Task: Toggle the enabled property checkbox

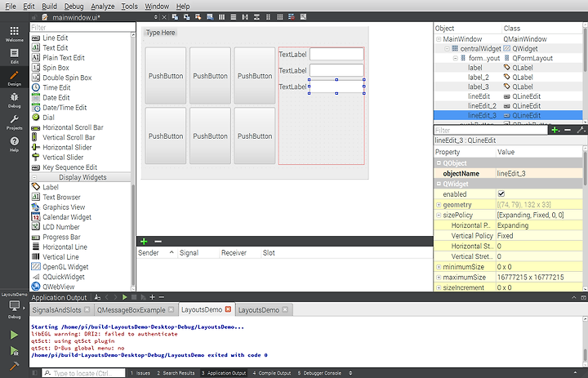Action: pos(501,193)
